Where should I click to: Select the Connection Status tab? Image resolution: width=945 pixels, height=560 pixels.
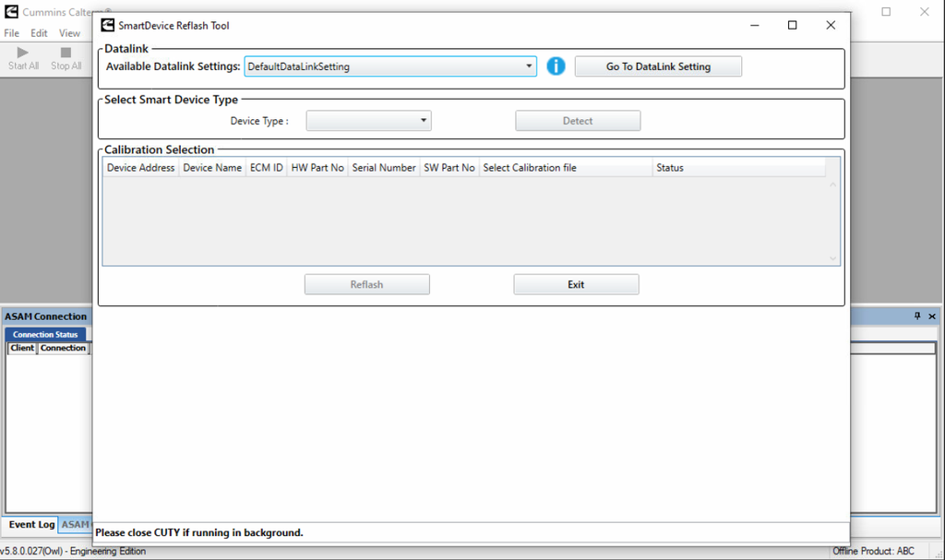(x=45, y=335)
